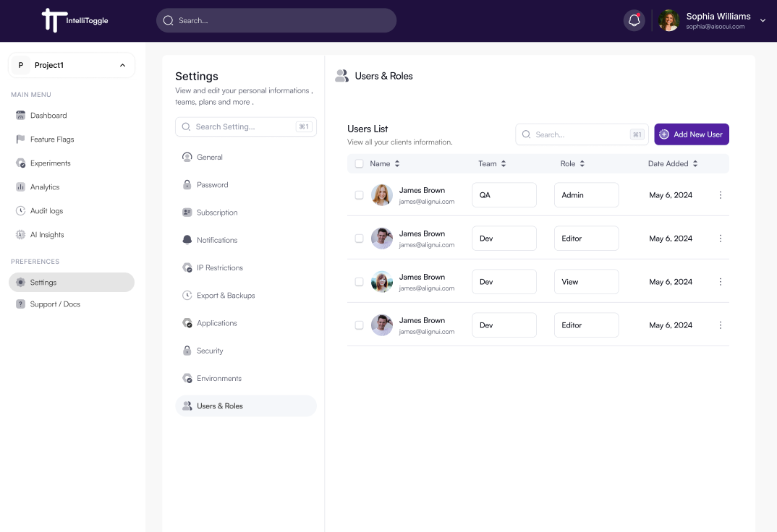Select the Experiments icon in sidebar
The width and height of the screenshot is (777, 532).
(x=20, y=163)
